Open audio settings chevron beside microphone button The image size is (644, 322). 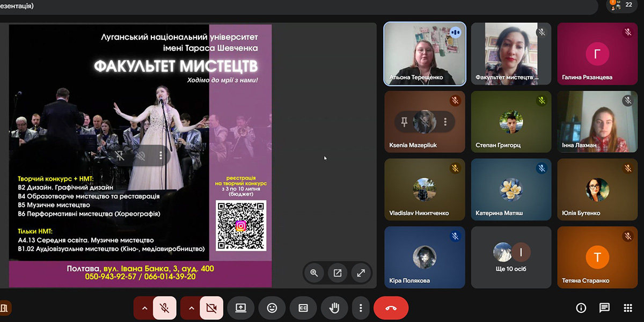point(144,308)
